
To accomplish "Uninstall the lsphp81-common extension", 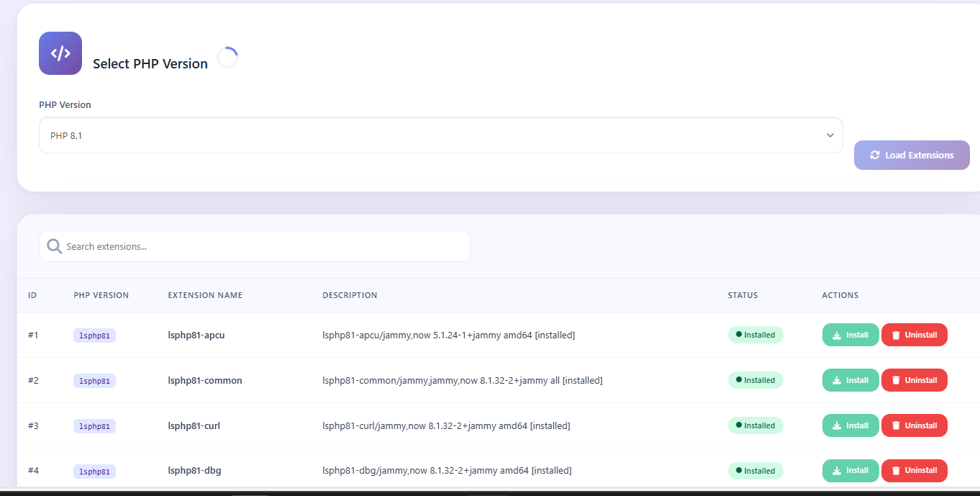I will click(x=914, y=380).
